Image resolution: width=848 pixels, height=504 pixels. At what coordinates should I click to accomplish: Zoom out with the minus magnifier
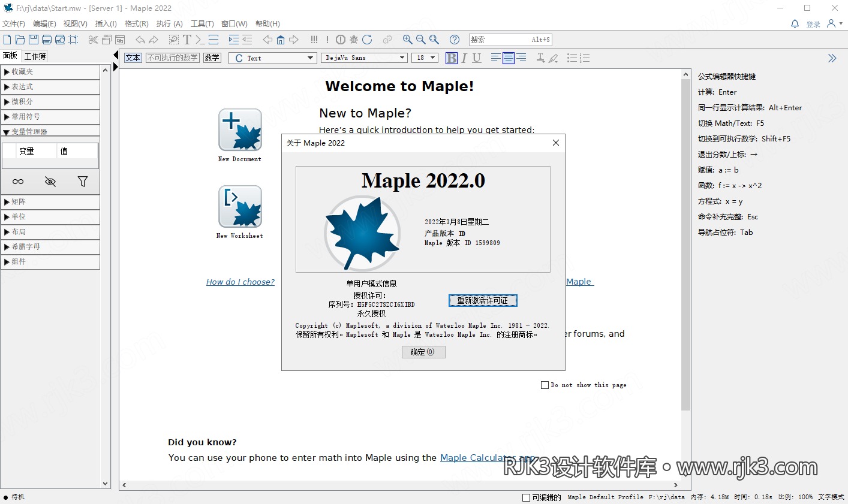coord(421,40)
